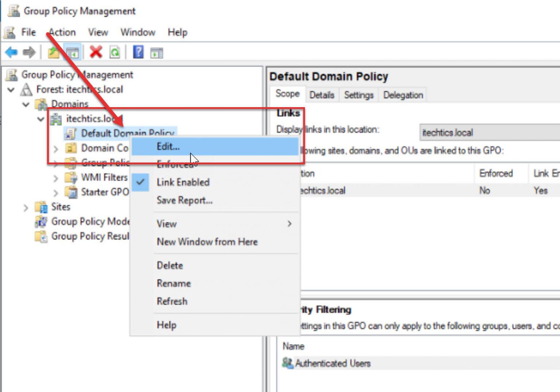This screenshot has width=560, height=392.
Task: Select Save Report in the context menu
Action: click(184, 200)
